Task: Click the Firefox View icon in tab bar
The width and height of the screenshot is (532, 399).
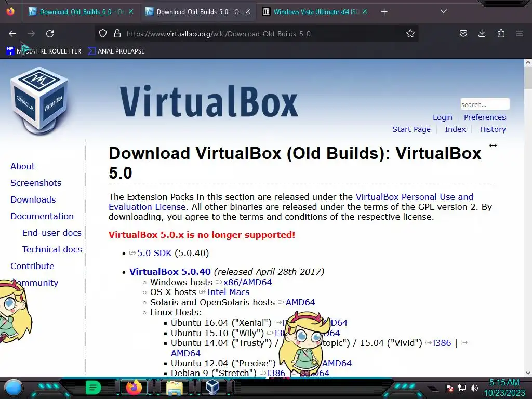Action: coord(10,11)
